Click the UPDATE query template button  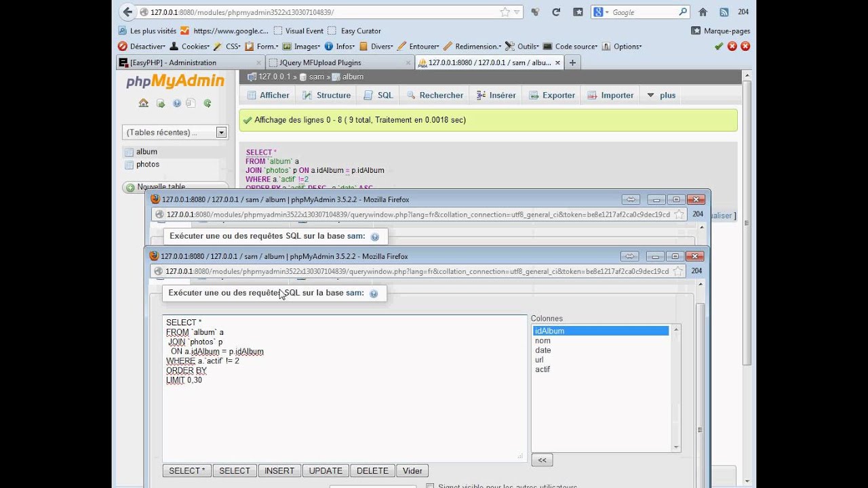325,470
